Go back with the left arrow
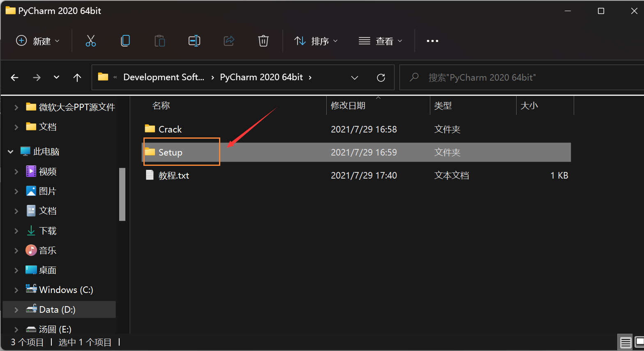 tap(15, 77)
